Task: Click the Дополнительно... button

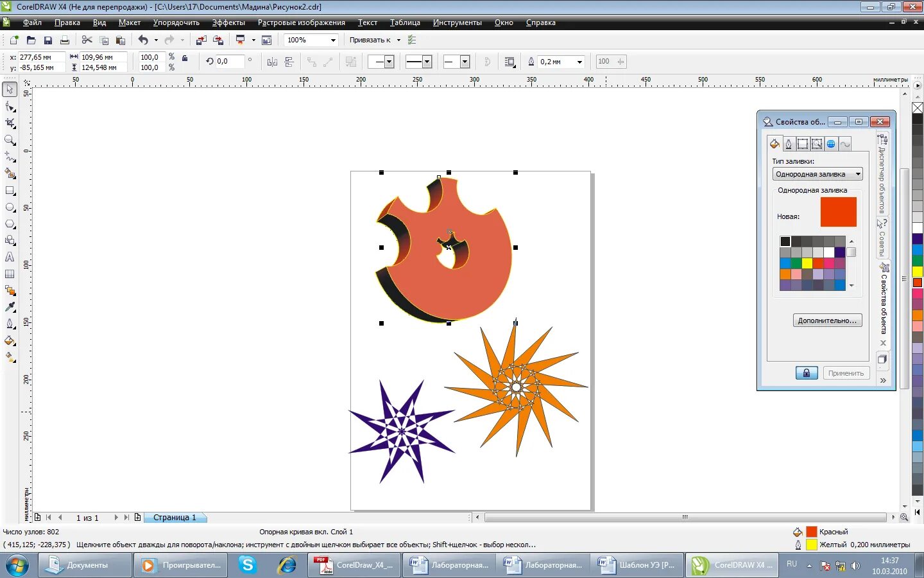Action: [827, 320]
